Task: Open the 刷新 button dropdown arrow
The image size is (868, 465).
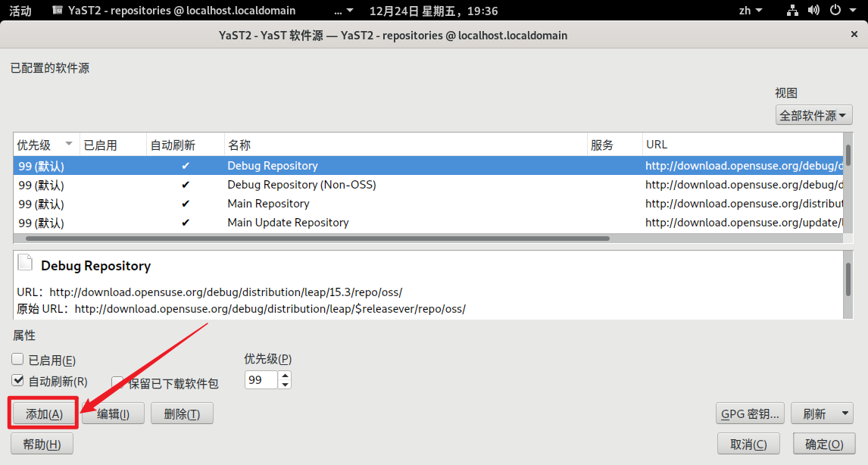Action: click(845, 413)
